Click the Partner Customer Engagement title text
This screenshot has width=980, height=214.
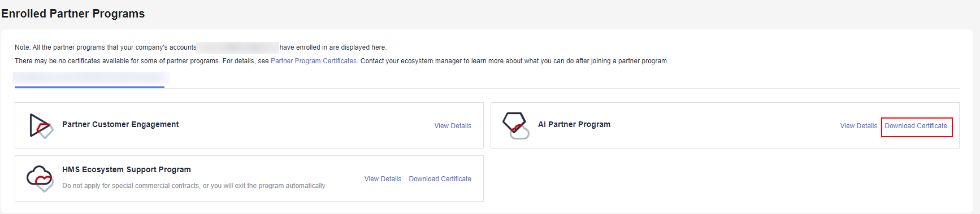tap(120, 124)
